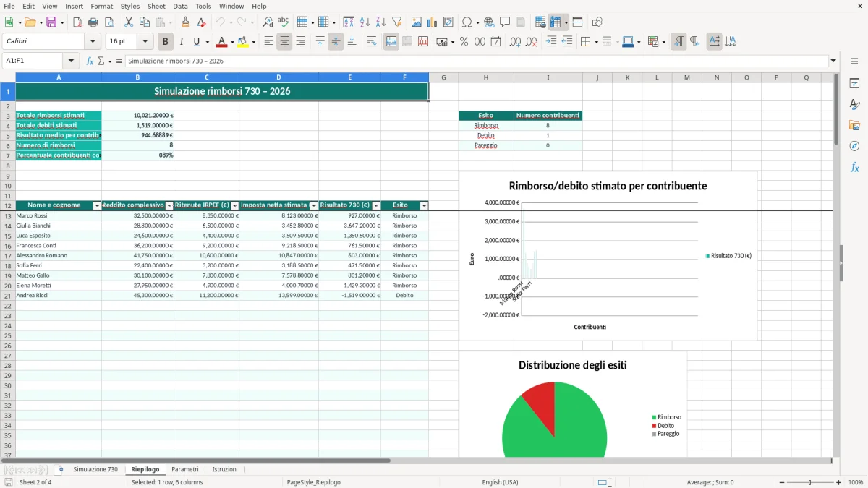This screenshot has height=488, width=868.
Task: Open the Tools menu
Action: (x=203, y=6)
